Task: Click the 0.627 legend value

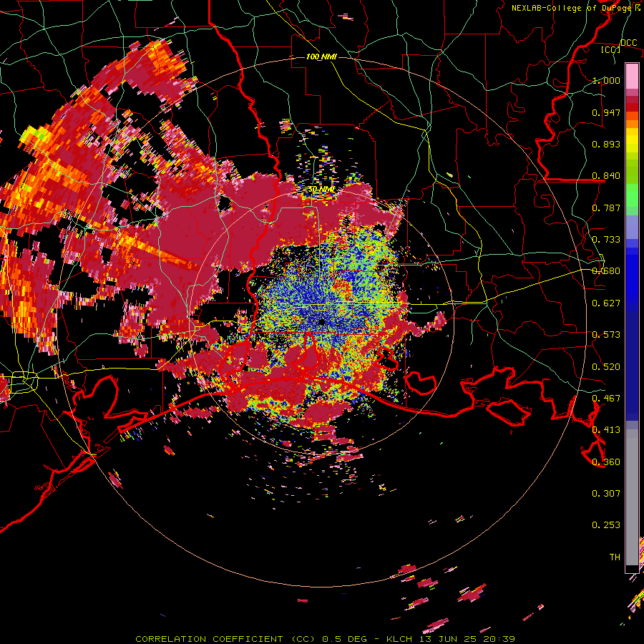Action: (x=606, y=303)
